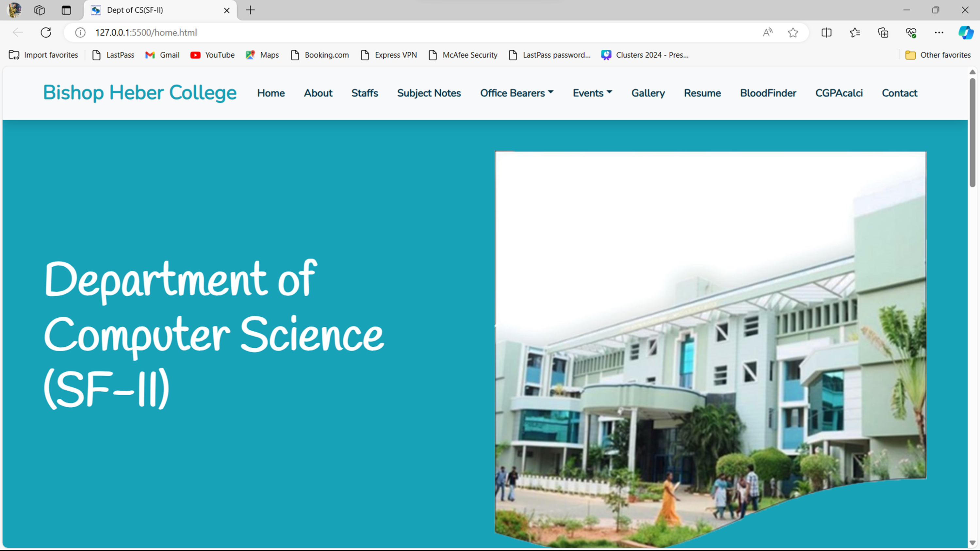
Task: Open the Collections icon
Action: [x=883, y=33]
